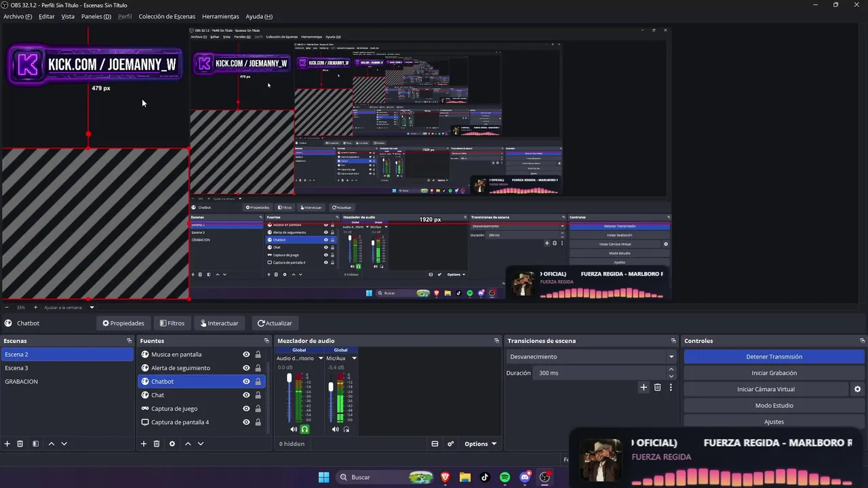The image size is (868, 488).
Task: Open the Herramientas menu
Action: coord(220,16)
